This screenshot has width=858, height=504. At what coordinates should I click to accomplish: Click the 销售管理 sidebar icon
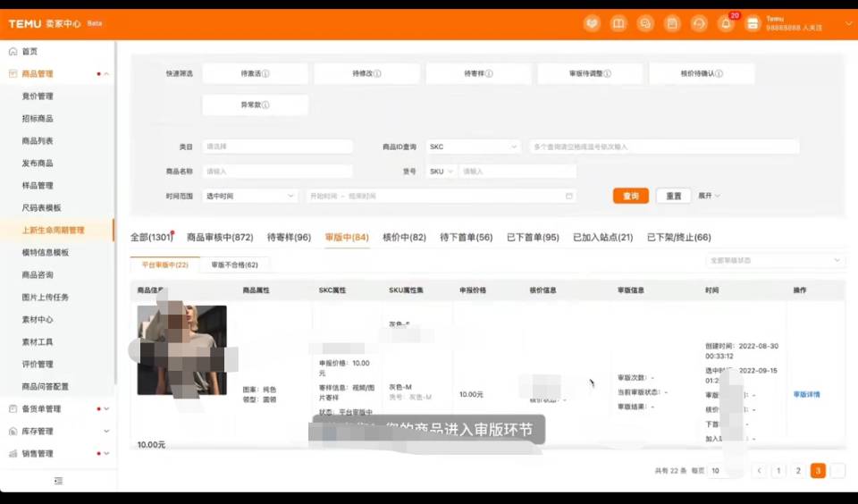coord(13,454)
